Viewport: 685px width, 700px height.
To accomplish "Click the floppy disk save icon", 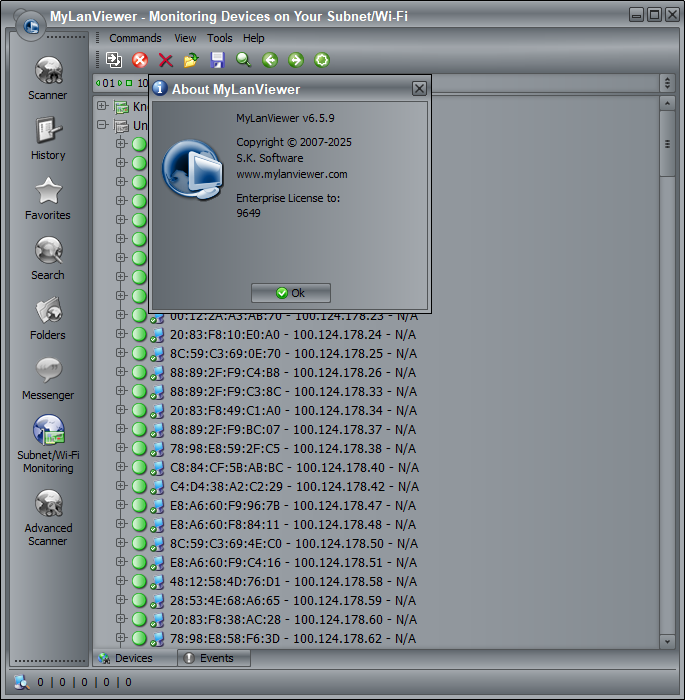I will (217, 60).
